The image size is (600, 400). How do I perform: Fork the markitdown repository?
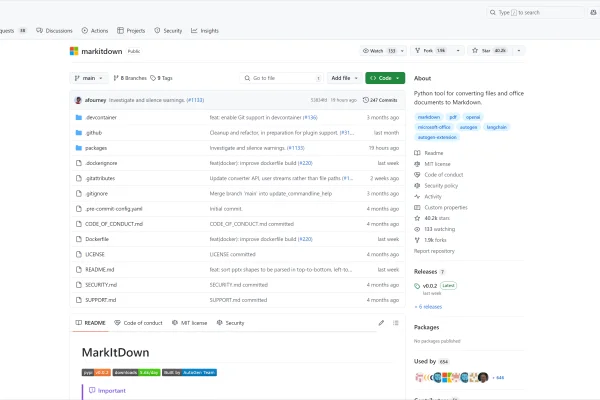click(x=431, y=51)
